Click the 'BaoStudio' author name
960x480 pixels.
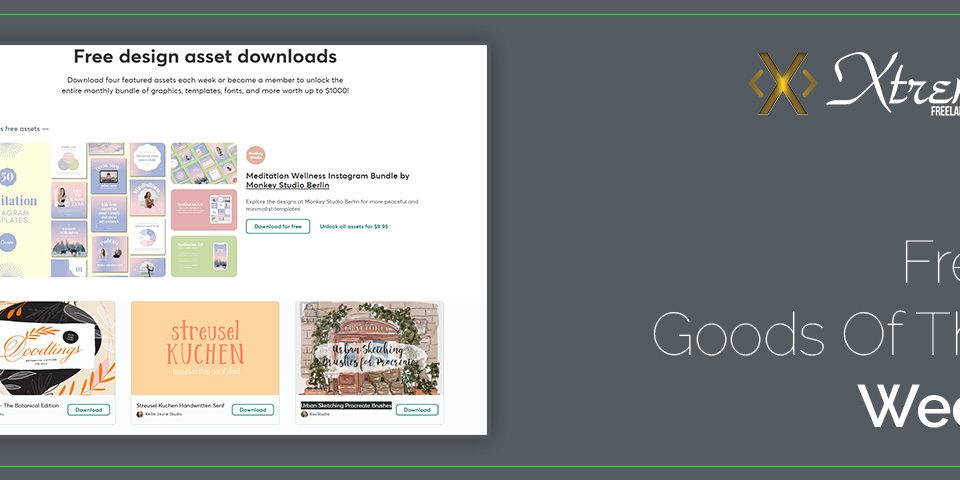320,414
